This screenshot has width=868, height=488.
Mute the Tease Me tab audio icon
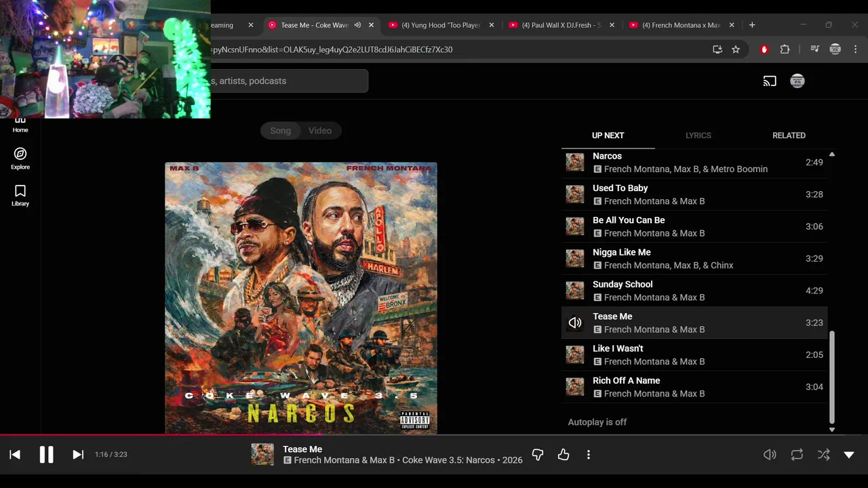point(357,25)
